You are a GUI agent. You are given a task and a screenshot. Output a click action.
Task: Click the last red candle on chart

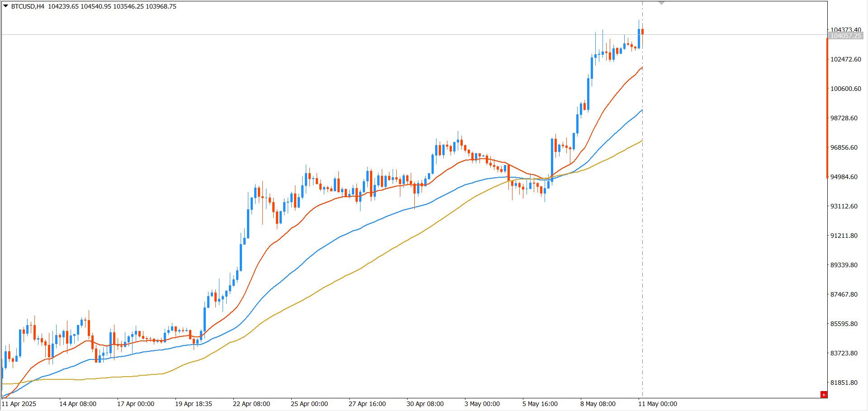642,32
